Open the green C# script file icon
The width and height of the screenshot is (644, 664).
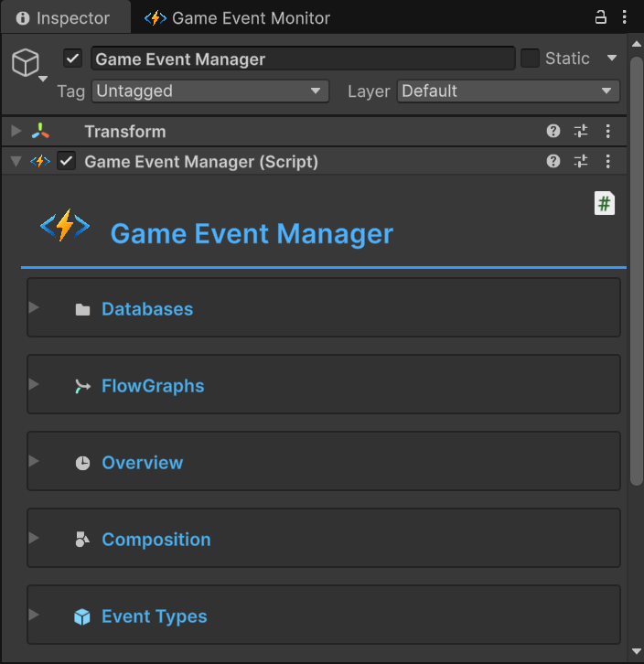[x=604, y=203]
